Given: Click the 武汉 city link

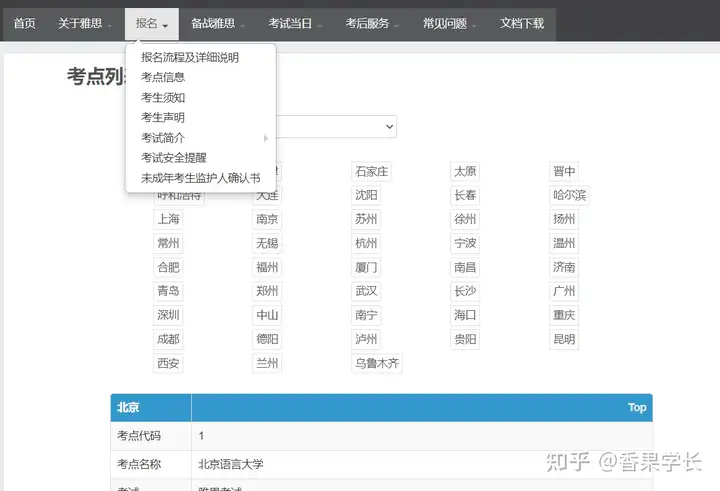Looking at the screenshot, I should click(366, 291).
